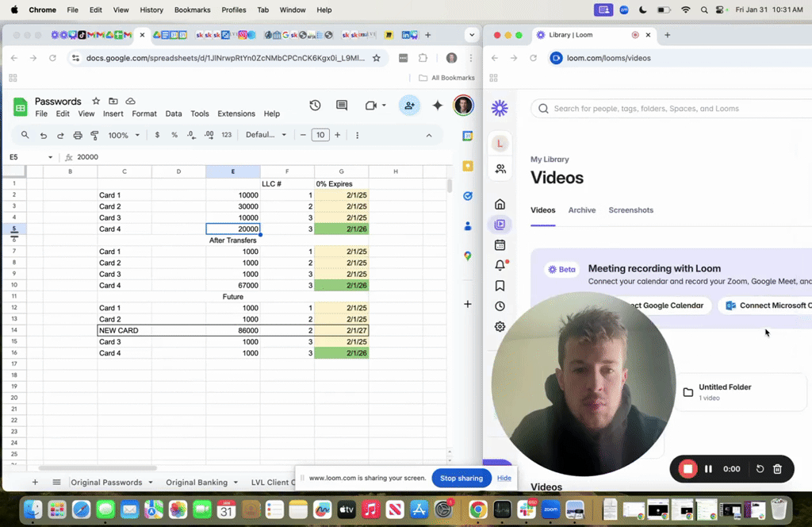
Task: Expand the Name box E5 dropdown
Action: [x=50, y=157]
